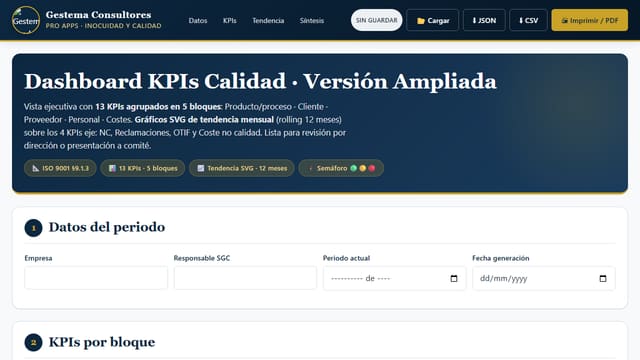Focus the Empresa input field
The width and height of the screenshot is (640, 360).
click(x=96, y=278)
